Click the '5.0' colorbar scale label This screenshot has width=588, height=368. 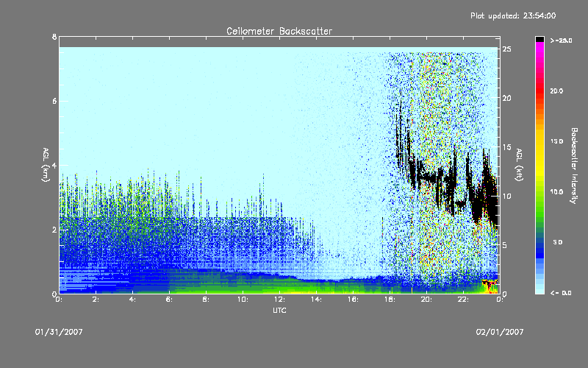pyautogui.click(x=558, y=242)
